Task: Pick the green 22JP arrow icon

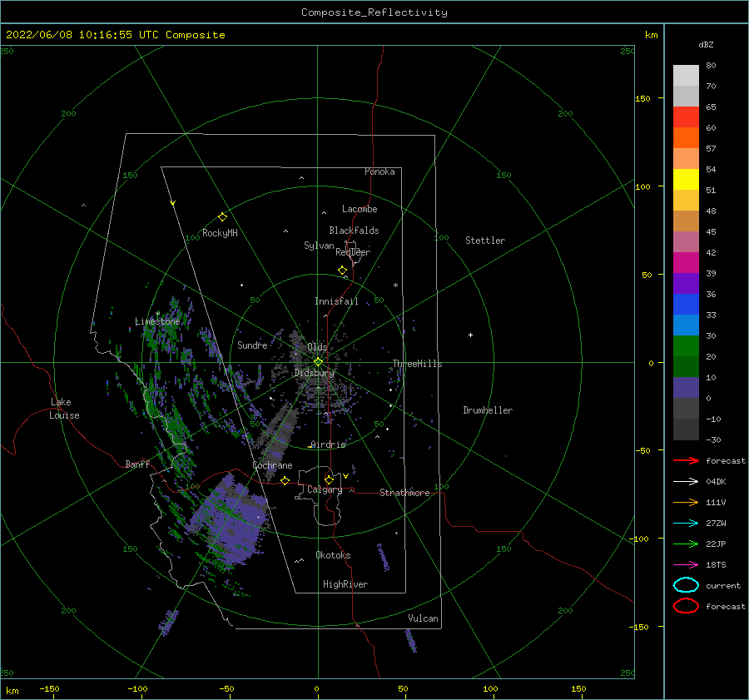Action: point(686,544)
